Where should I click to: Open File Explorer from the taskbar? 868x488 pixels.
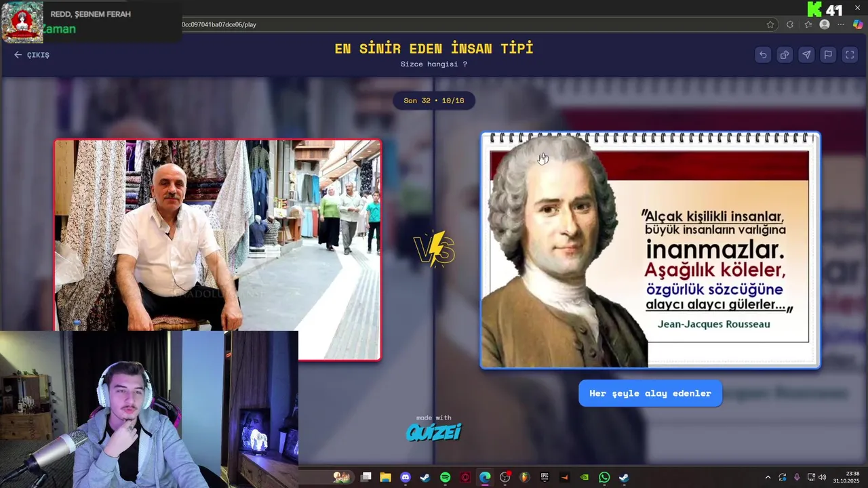[386, 477]
